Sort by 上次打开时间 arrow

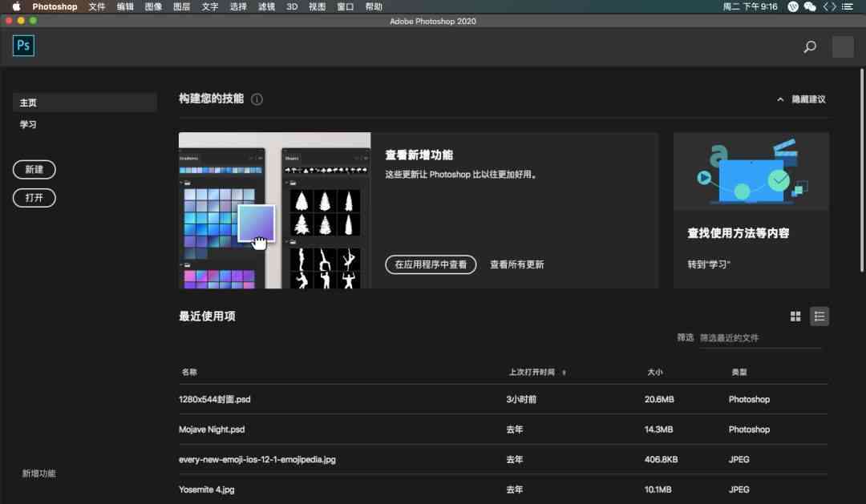(x=564, y=373)
